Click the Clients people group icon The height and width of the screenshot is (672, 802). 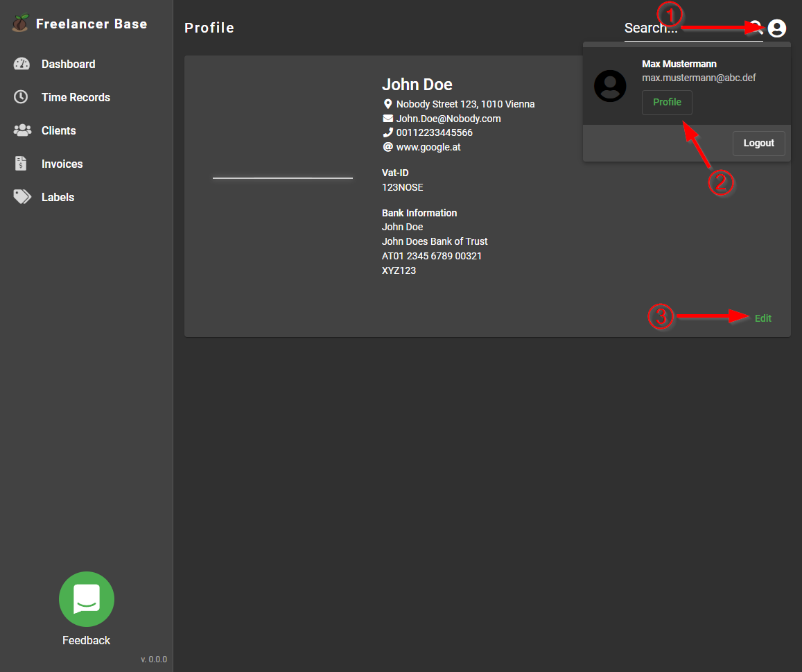(22, 130)
